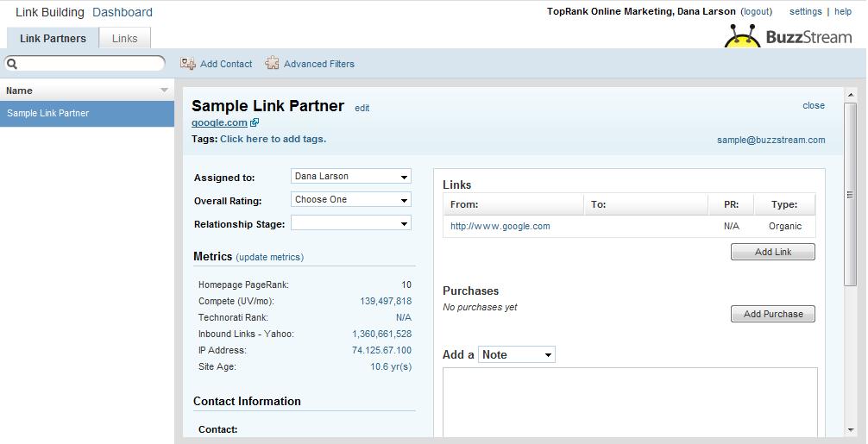
Task: Open sample@buzzstream.com email link
Action: click(771, 140)
